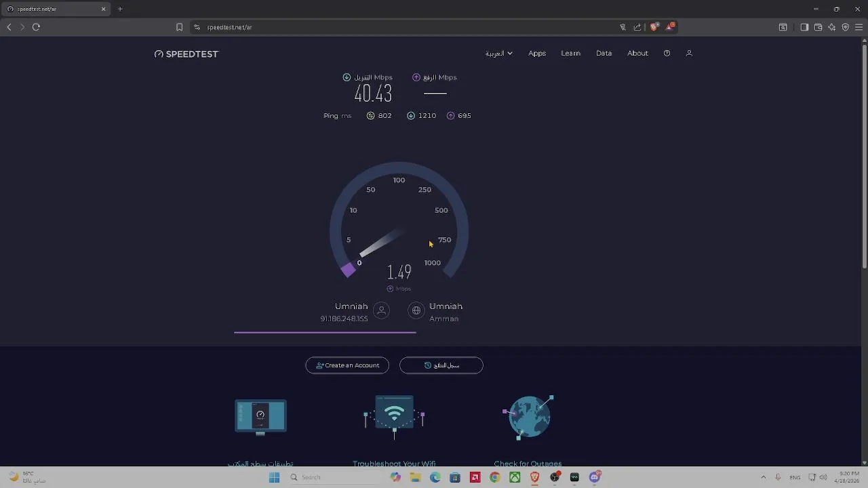This screenshot has width=868, height=488.
Task: Click the purple test progress bar
Action: point(325,332)
